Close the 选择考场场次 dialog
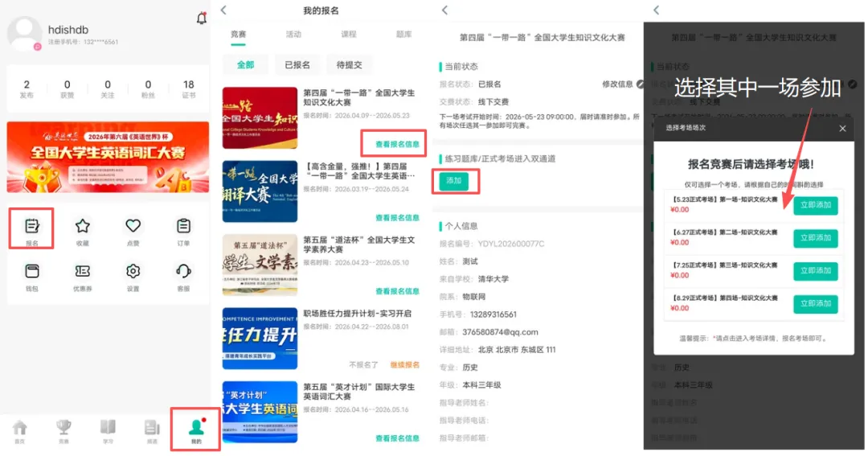The height and width of the screenshot is (456, 868). [x=842, y=129]
